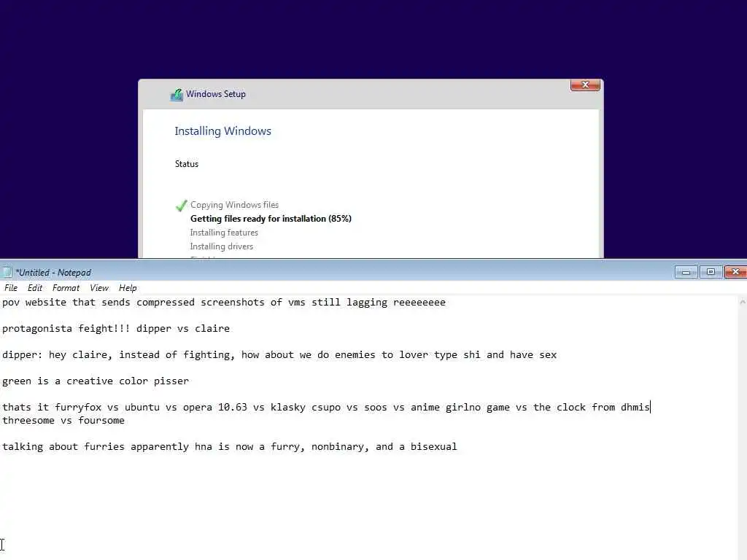This screenshot has width=747, height=560.
Task: Open the Format menu in Notepad
Action: [x=66, y=287]
